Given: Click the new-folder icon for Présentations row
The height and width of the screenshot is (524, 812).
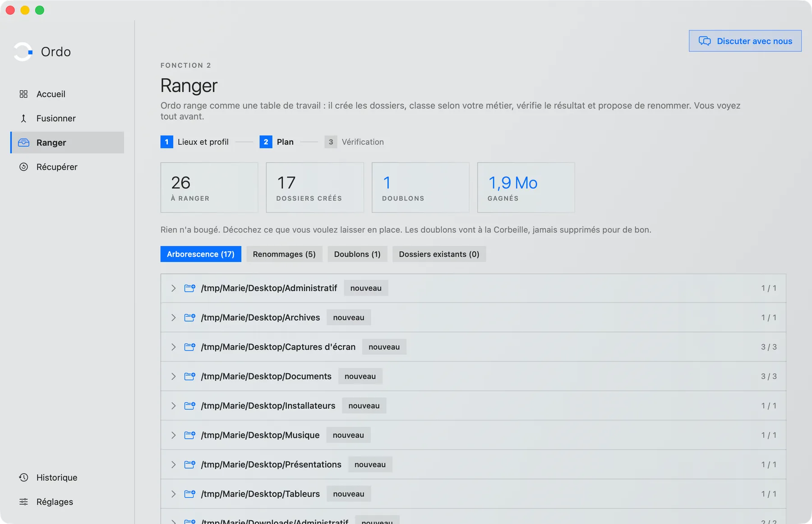Looking at the screenshot, I should 189,464.
